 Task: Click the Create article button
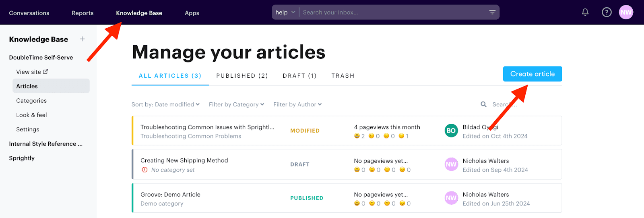(x=533, y=74)
